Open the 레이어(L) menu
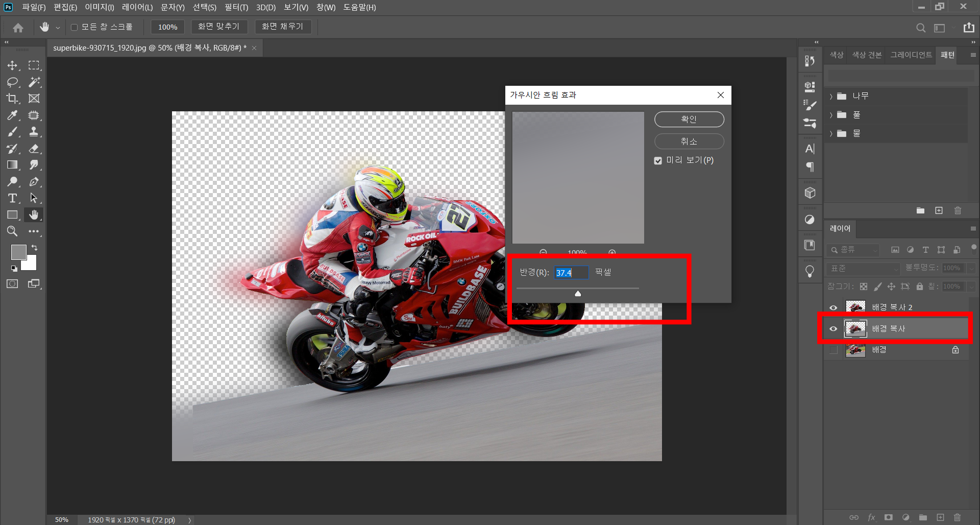Image resolution: width=980 pixels, height=525 pixels. click(x=137, y=7)
